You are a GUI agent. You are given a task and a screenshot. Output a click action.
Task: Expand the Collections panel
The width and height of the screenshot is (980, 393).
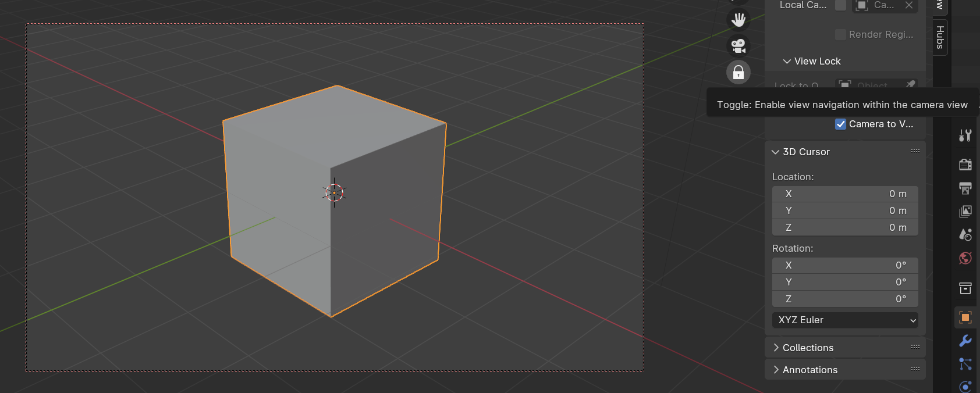(776, 348)
